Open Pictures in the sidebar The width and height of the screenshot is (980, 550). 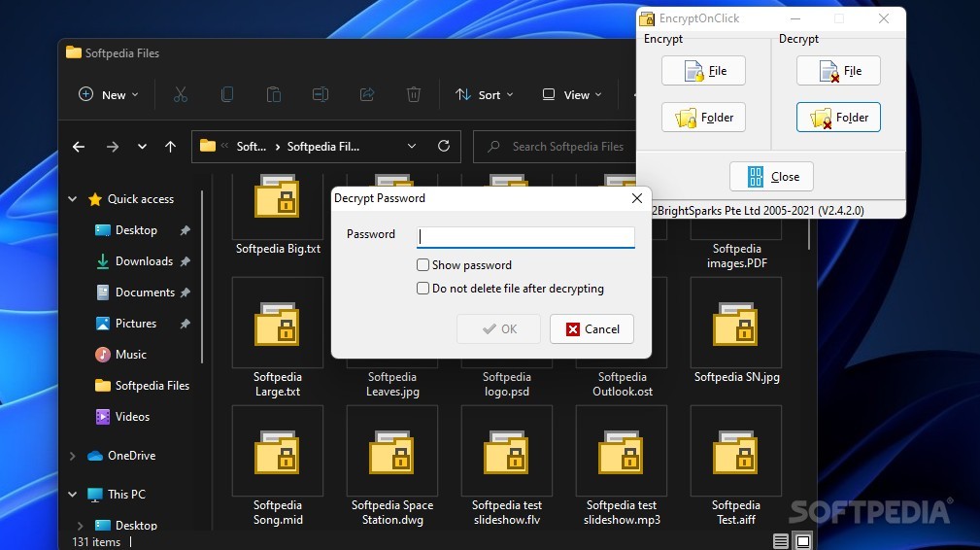point(135,324)
